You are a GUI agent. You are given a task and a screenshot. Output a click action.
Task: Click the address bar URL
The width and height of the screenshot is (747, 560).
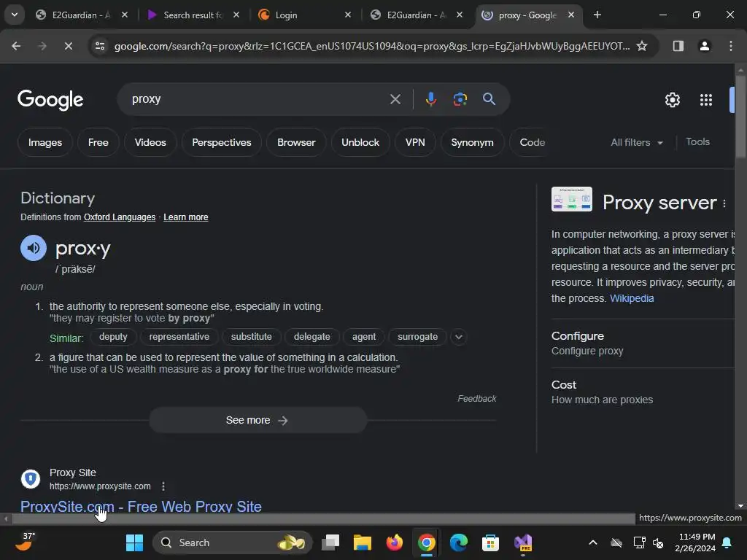pos(371,46)
